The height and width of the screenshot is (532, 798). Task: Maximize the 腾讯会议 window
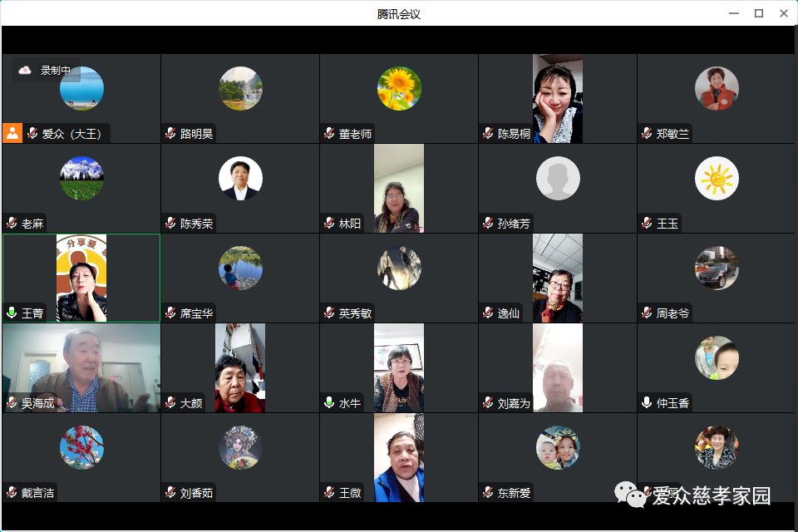tap(758, 13)
